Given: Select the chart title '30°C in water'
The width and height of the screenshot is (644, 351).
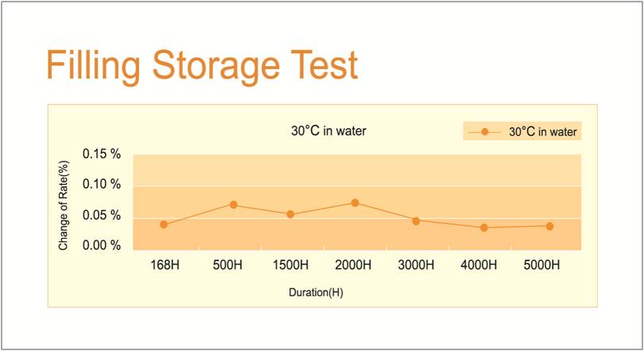Looking at the screenshot, I should [328, 131].
